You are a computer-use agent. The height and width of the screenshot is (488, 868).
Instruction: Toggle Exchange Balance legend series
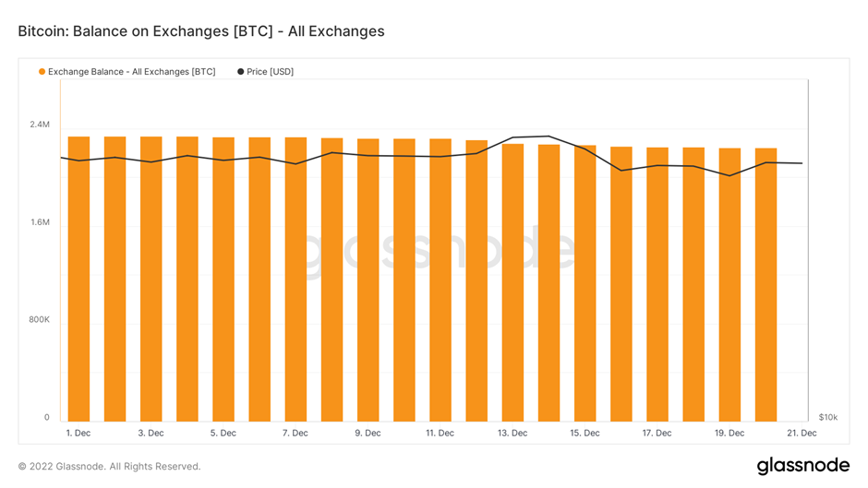pyautogui.click(x=127, y=72)
